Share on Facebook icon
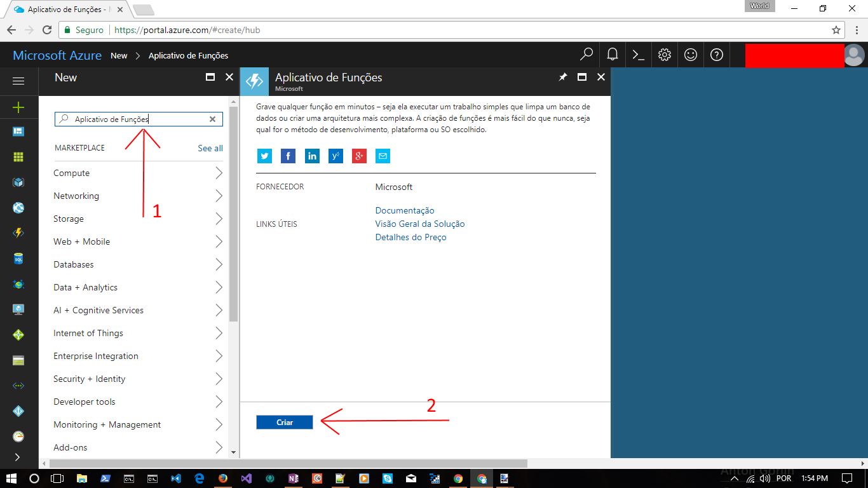Screen dimensions: 868x488 point(288,156)
